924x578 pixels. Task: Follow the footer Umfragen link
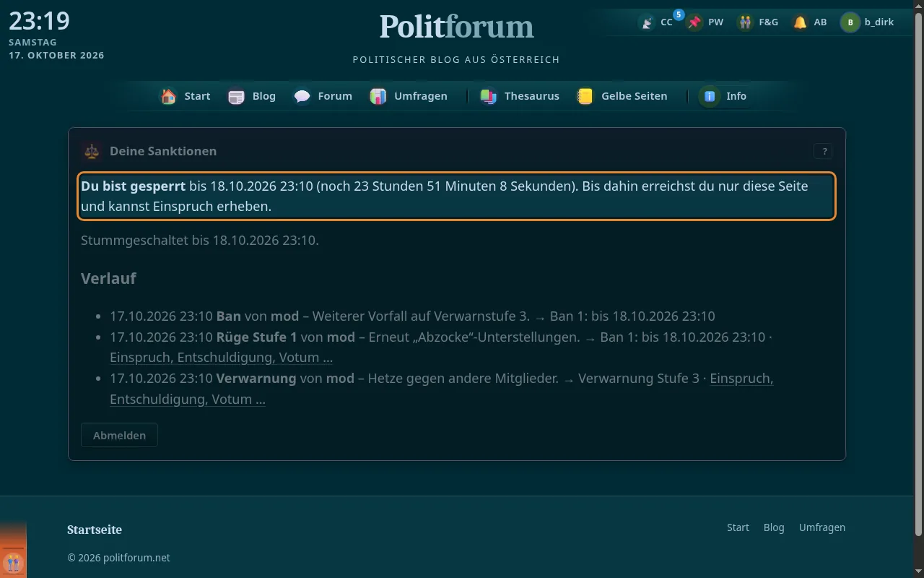pyautogui.click(x=821, y=527)
